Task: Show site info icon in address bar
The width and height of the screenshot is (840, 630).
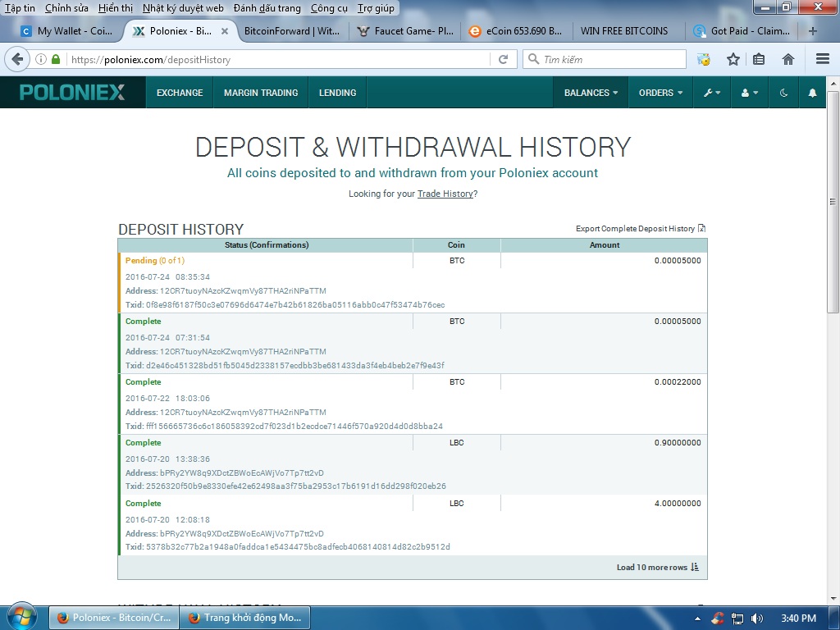Action: [x=41, y=59]
